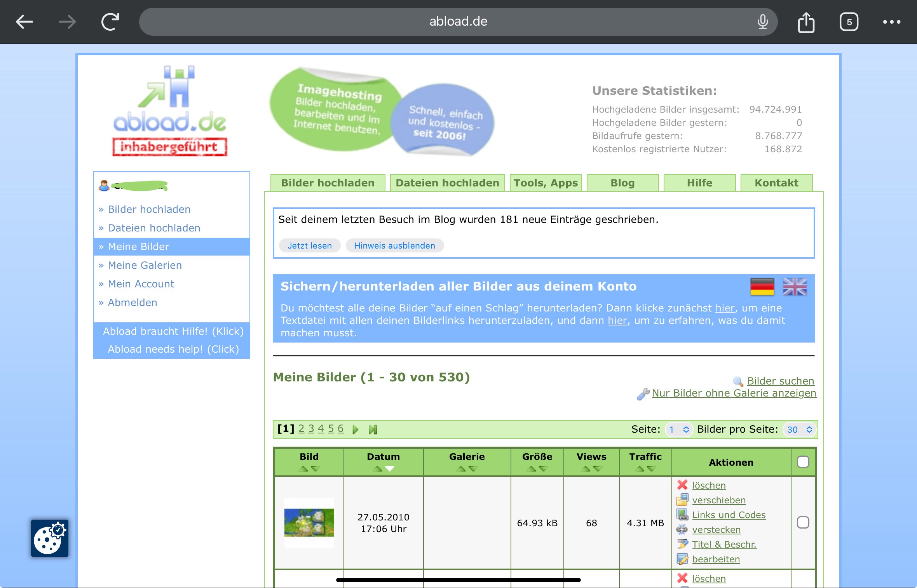Jump to last page via pagination icon
917x588 pixels.
[373, 430]
